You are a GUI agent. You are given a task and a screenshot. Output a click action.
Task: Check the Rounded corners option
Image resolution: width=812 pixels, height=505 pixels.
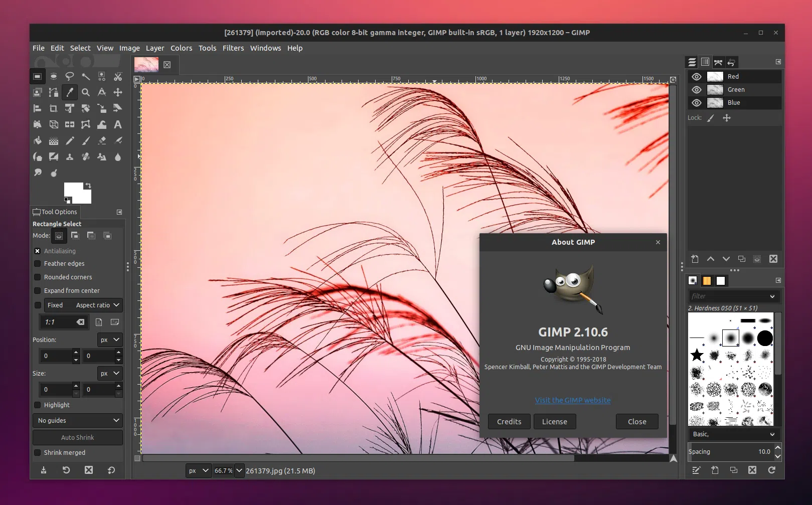[x=38, y=277]
